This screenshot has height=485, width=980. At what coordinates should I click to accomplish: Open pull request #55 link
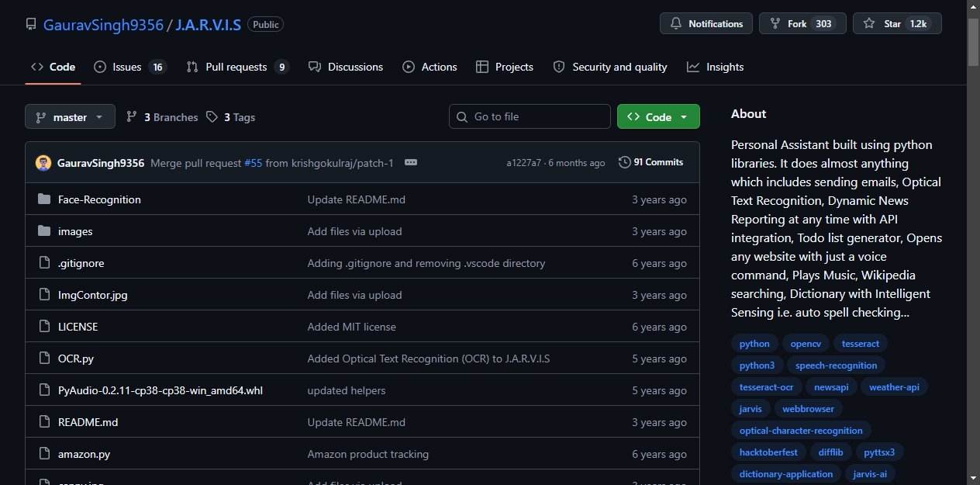(x=254, y=163)
